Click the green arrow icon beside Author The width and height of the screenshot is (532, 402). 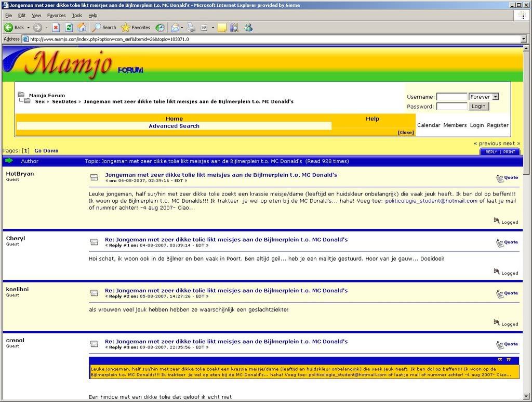coord(9,161)
